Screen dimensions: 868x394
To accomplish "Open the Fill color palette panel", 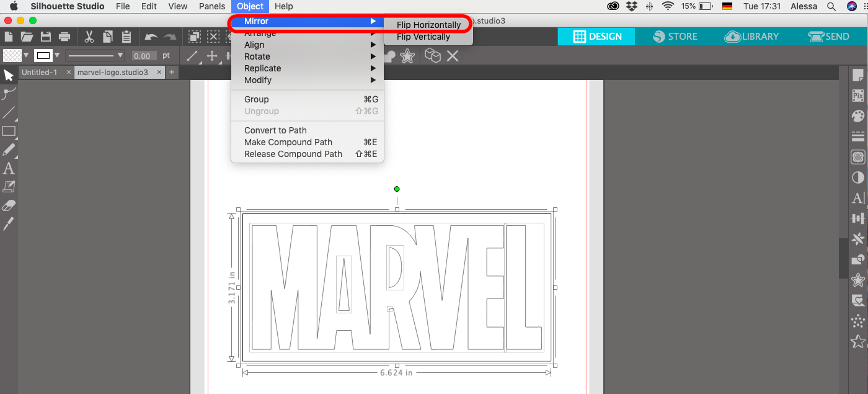I will 858,116.
